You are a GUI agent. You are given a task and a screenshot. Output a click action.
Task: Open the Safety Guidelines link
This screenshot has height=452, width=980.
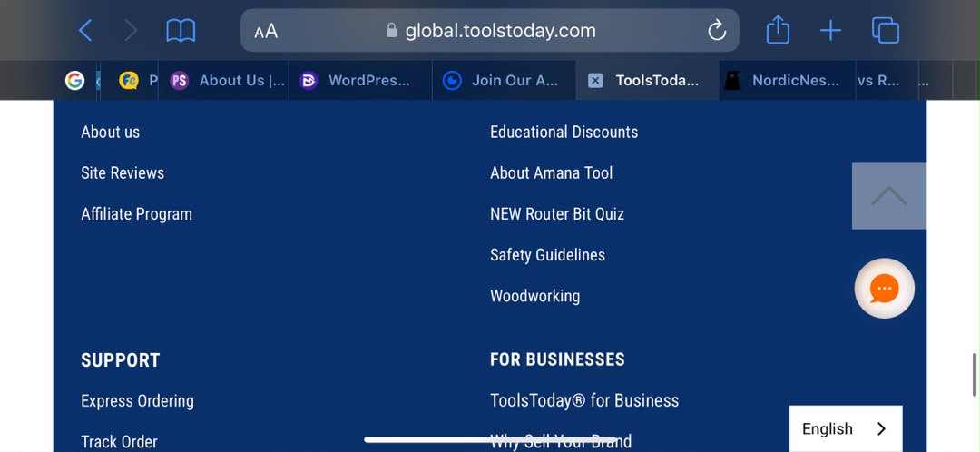click(547, 255)
